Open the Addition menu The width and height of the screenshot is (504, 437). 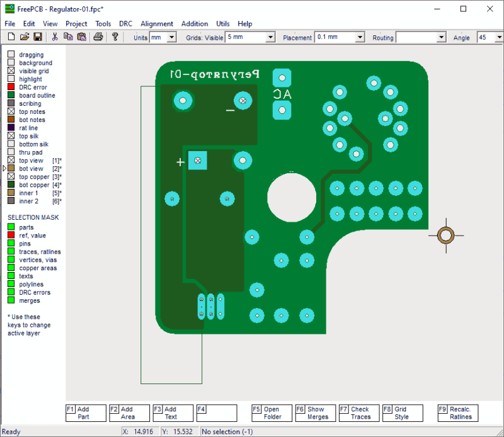pos(195,24)
